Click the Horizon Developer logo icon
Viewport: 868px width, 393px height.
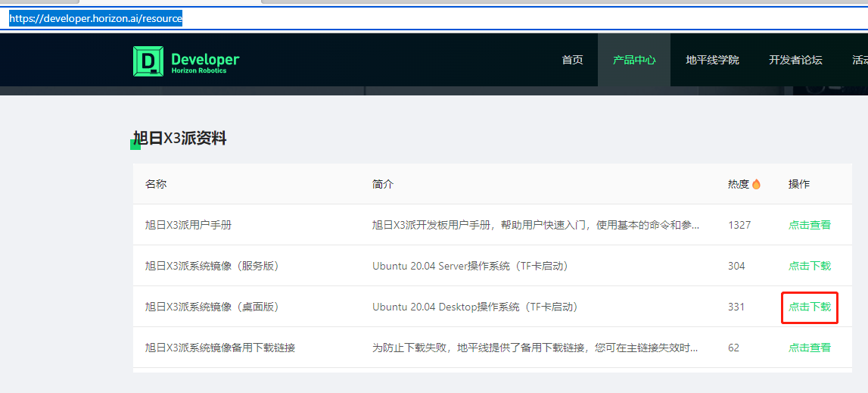148,61
